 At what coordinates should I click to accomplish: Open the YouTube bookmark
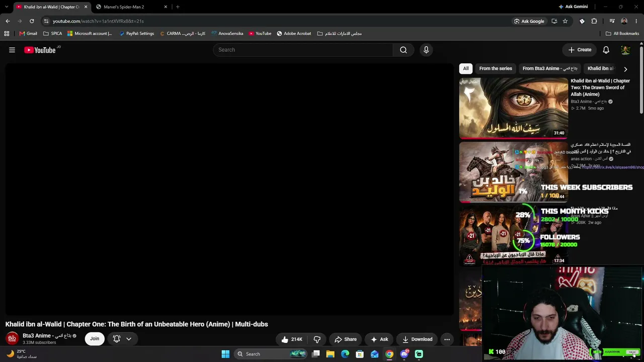point(260,34)
